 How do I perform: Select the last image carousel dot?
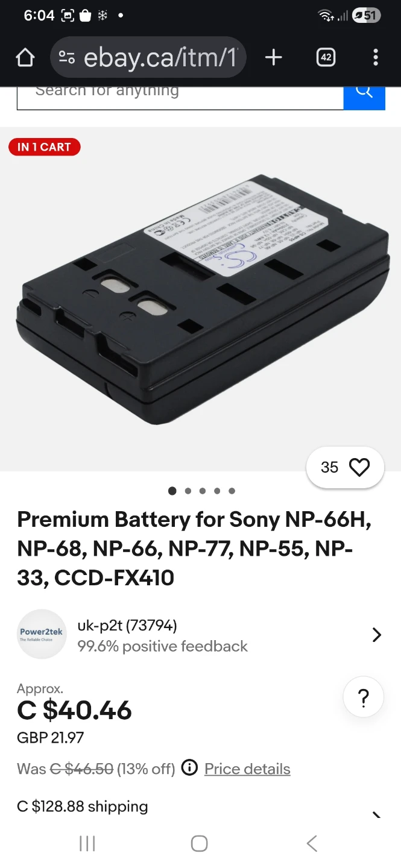coord(232,491)
